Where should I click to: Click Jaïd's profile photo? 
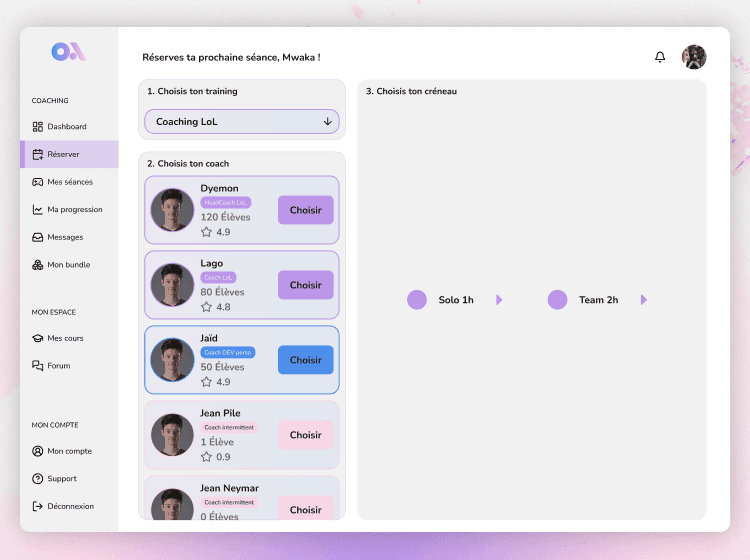coord(172,360)
